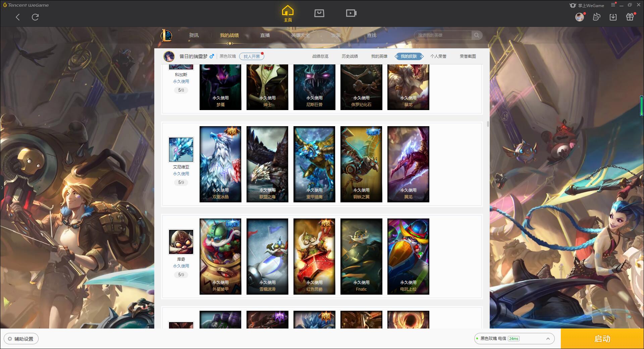This screenshot has height=349, width=644.
Task: Switch to the 直播 tab
Action: coord(265,35)
